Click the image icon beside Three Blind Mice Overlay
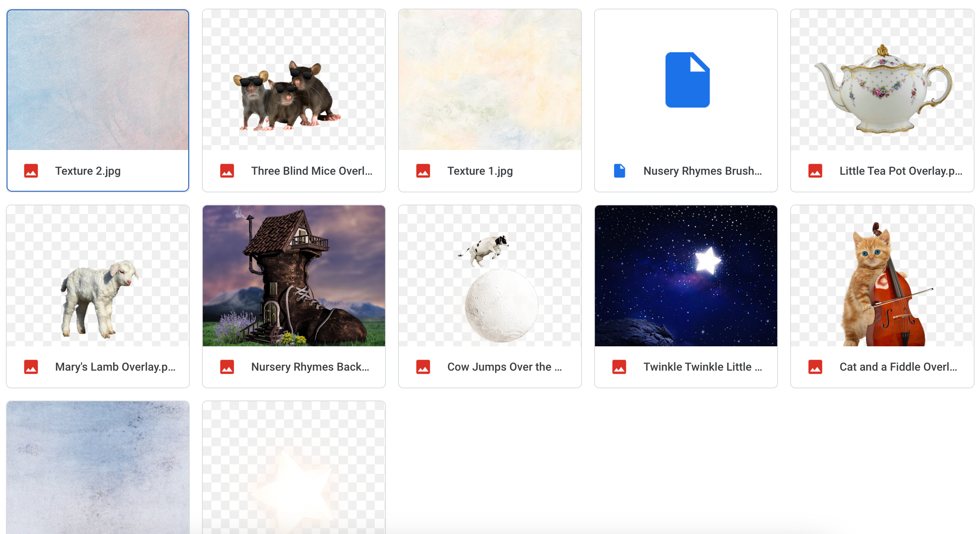This screenshot has width=980, height=534. 227,171
